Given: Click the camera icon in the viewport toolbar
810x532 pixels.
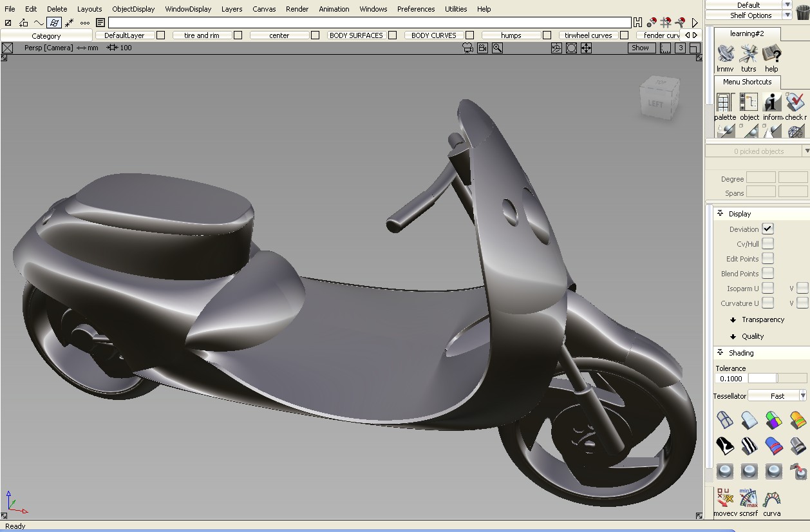Looking at the screenshot, I should [469, 47].
